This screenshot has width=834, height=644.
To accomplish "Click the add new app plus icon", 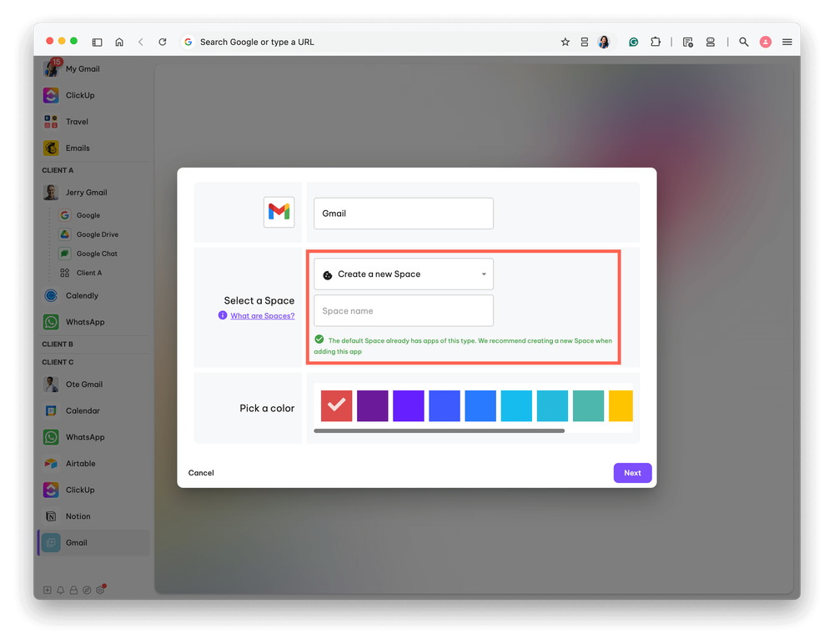I will [x=47, y=590].
